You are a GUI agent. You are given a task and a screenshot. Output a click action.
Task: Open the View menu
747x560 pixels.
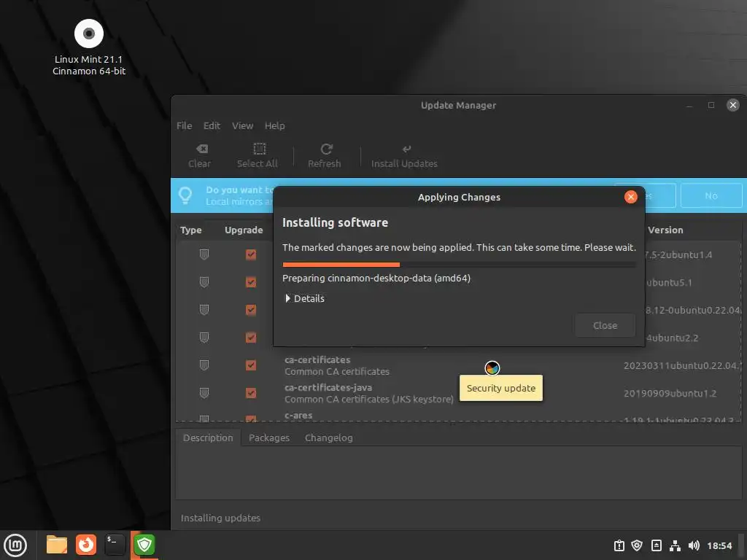[242, 125]
